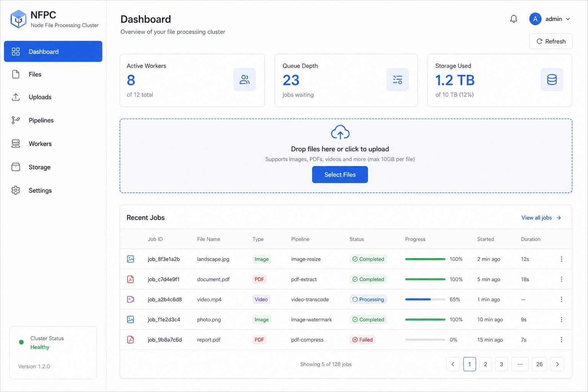
Task: Click the 1.2 TB storage value
Action: click(x=455, y=80)
